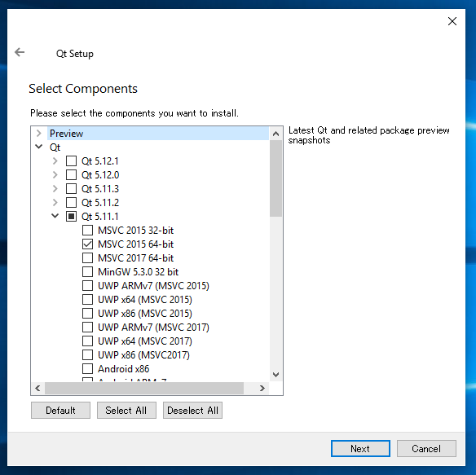The width and height of the screenshot is (476, 475).
Task: Uncheck MSVC 2015 64-bit component
Action: tap(87, 244)
